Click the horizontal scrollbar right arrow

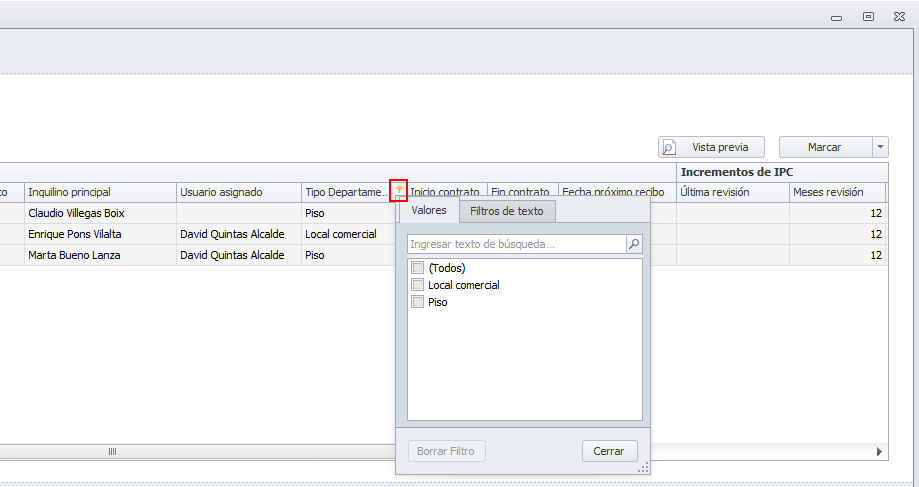[x=879, y=452]
